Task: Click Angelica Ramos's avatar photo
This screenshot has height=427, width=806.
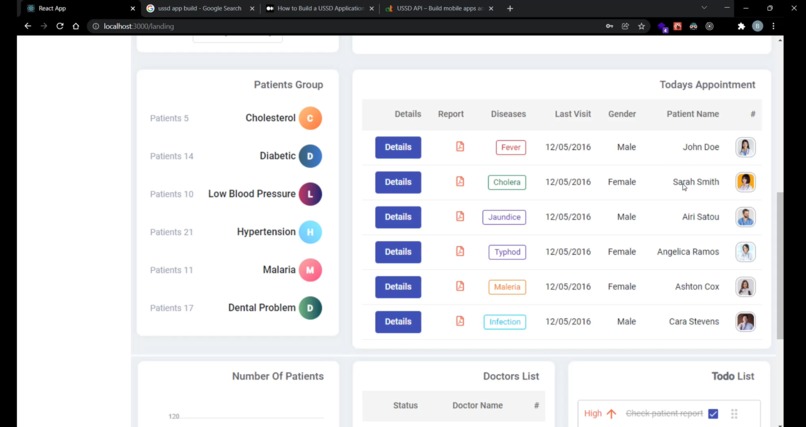Action: click(x=745, y=252)
